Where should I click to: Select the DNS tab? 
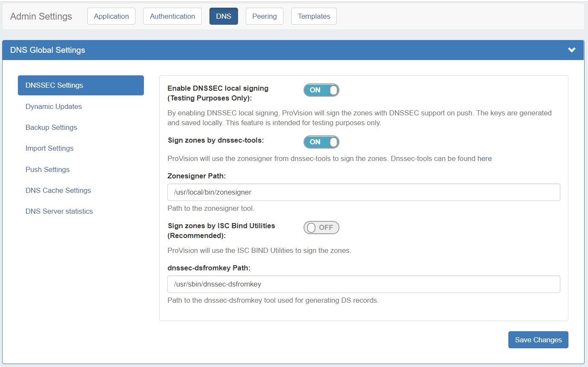224,17
